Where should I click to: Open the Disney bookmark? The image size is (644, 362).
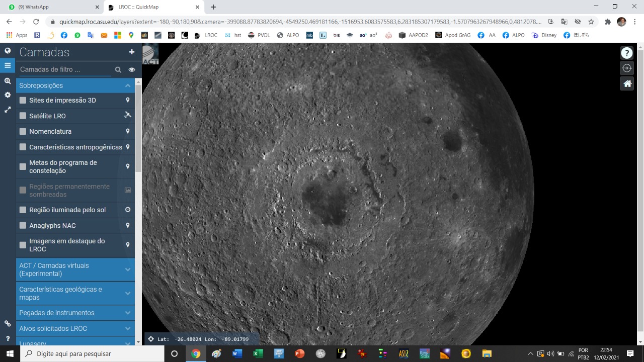point(544,35)
